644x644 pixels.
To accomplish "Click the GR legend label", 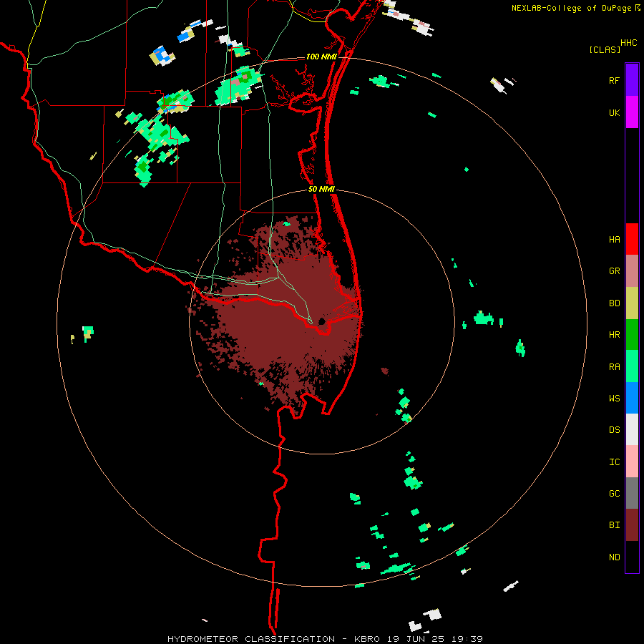I will pos(614,271).
